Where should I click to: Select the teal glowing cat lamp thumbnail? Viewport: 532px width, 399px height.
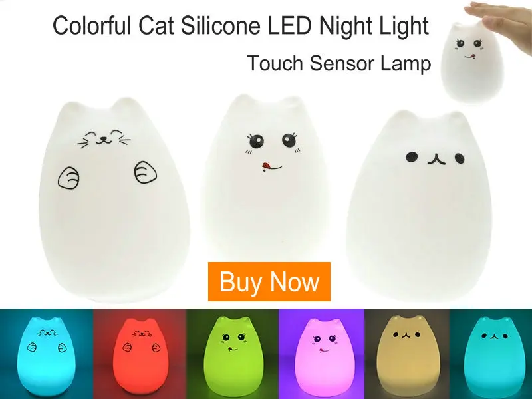(491, 354)
